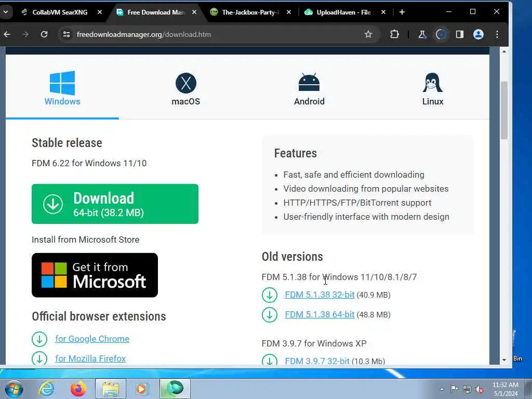Image resolution: width=532 pixels, height=399 pixels.
Task: Open the Google Chrome extension link
Action: pos(92,339)
